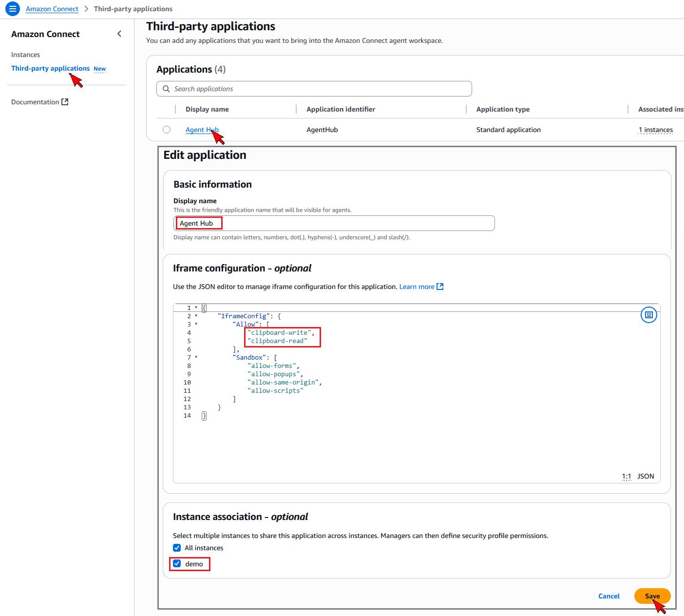
Task: Fold the Allow array on line 3
Action: [x=196, y=324]
